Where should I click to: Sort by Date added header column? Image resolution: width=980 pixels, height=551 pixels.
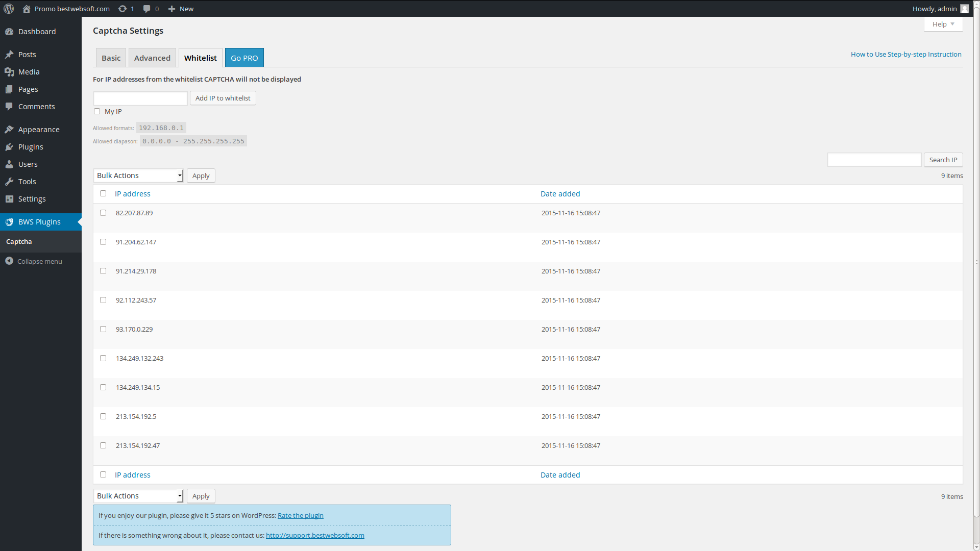coord(560,194)
